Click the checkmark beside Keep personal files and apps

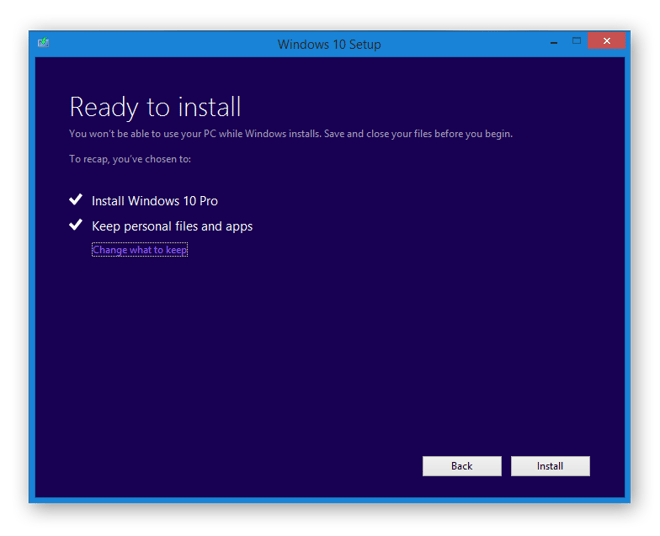point(76,224)
